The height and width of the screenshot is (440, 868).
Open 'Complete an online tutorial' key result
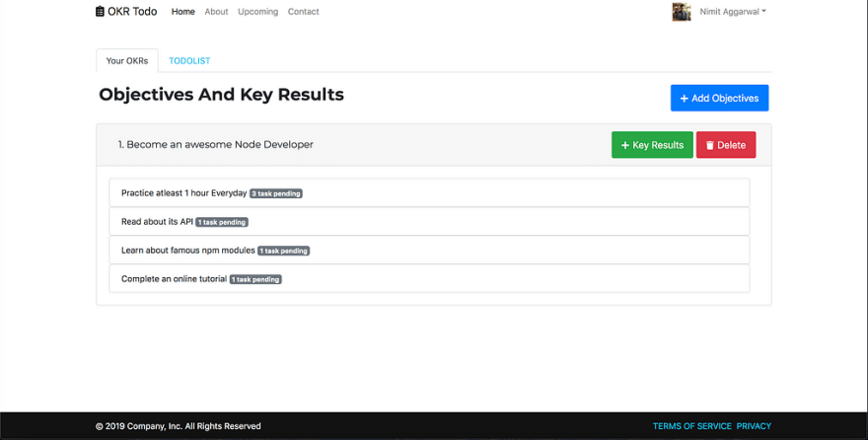point(429,278)
